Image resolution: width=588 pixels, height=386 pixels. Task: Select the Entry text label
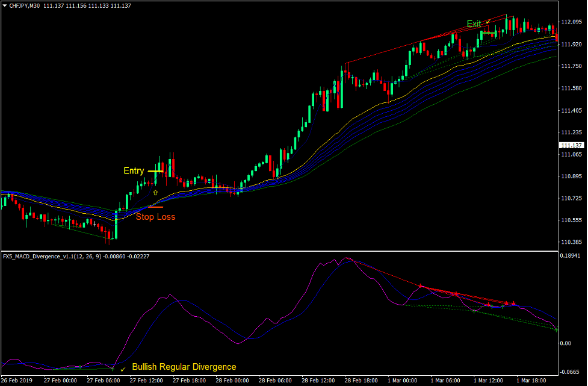tap(134, 171)
